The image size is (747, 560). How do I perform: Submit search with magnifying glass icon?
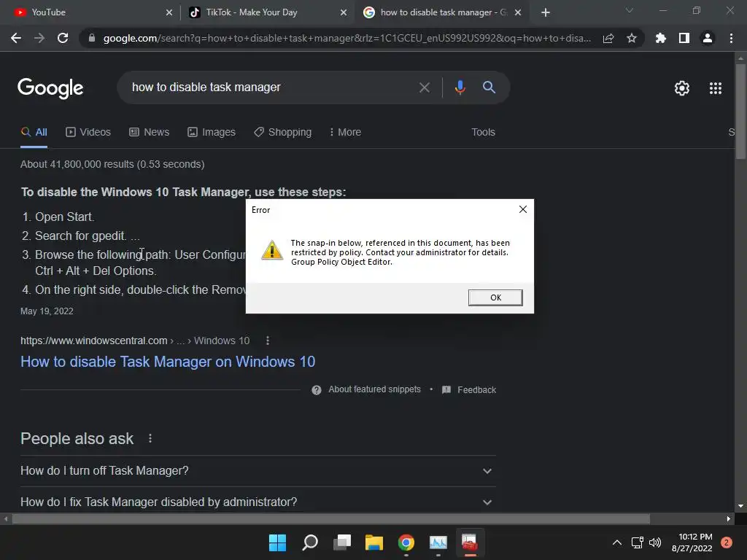coord(489,87)
